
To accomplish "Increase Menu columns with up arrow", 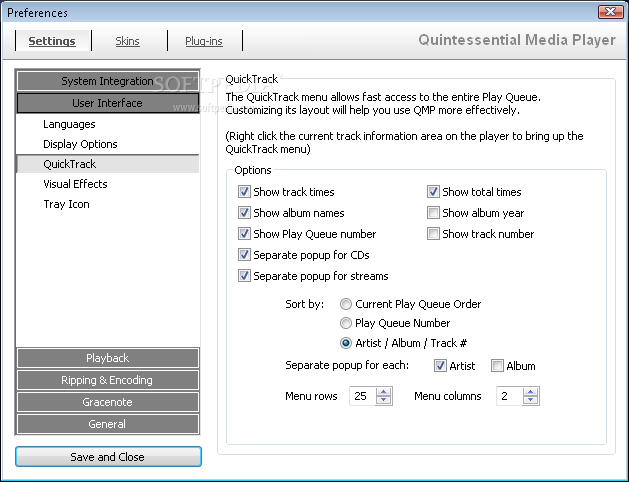I will 531,392.
